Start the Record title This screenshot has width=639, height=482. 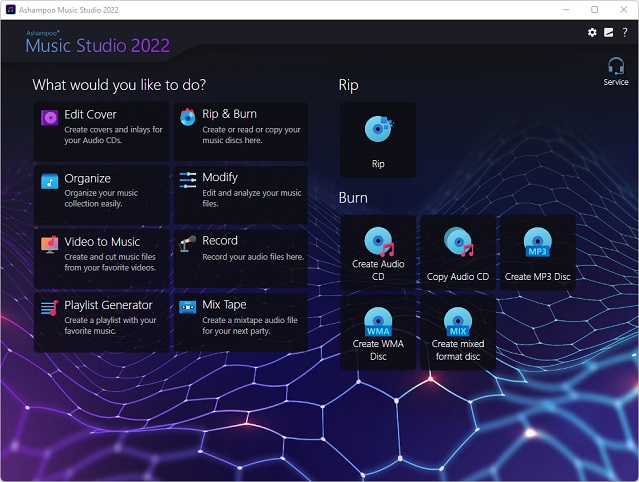(220, 240)
